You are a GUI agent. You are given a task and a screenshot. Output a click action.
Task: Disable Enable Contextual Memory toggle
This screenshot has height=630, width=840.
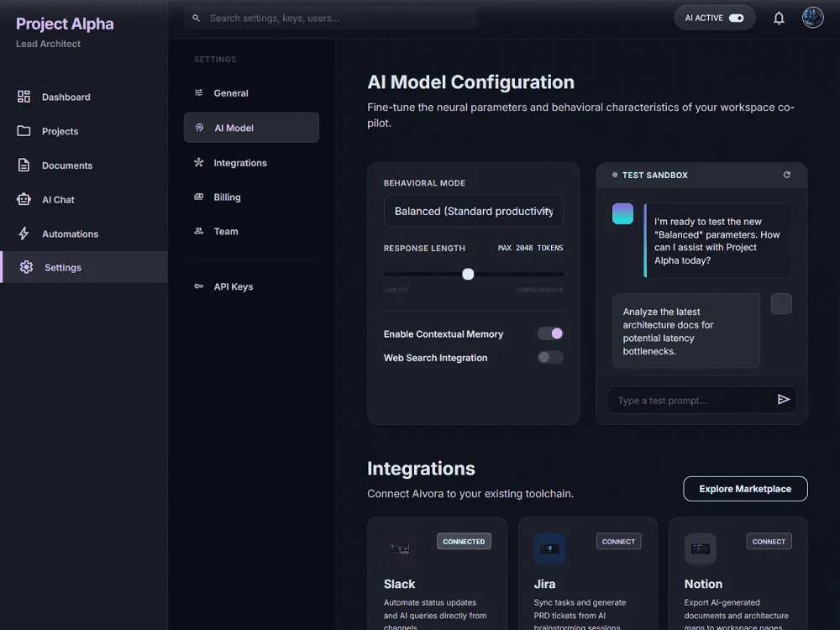[x=550, y=333]
